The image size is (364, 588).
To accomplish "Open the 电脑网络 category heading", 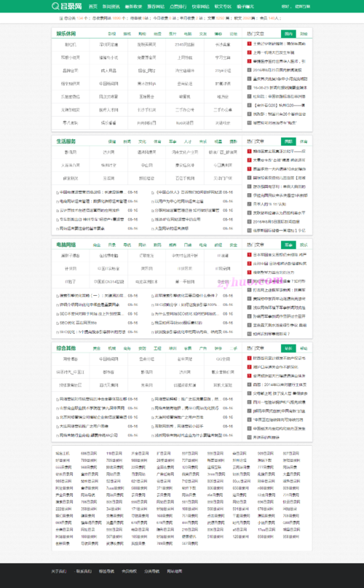I will pyautogui.click(x=66, y=245).
